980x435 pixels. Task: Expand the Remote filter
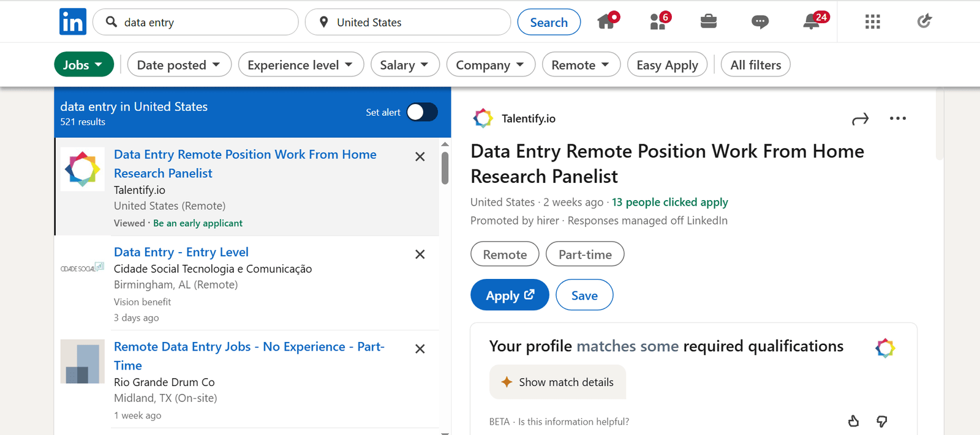581,64
